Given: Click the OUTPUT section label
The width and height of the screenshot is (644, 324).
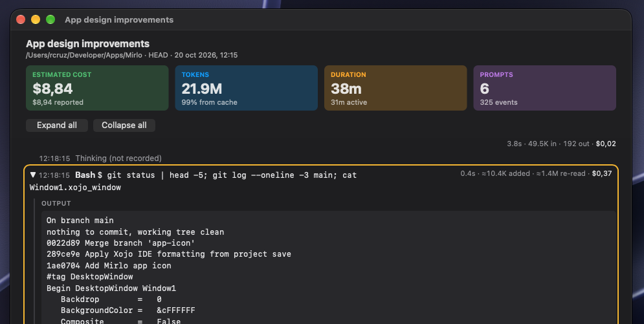Looking at the screenshot, I should pyautogui.click(x=56, y=204).
